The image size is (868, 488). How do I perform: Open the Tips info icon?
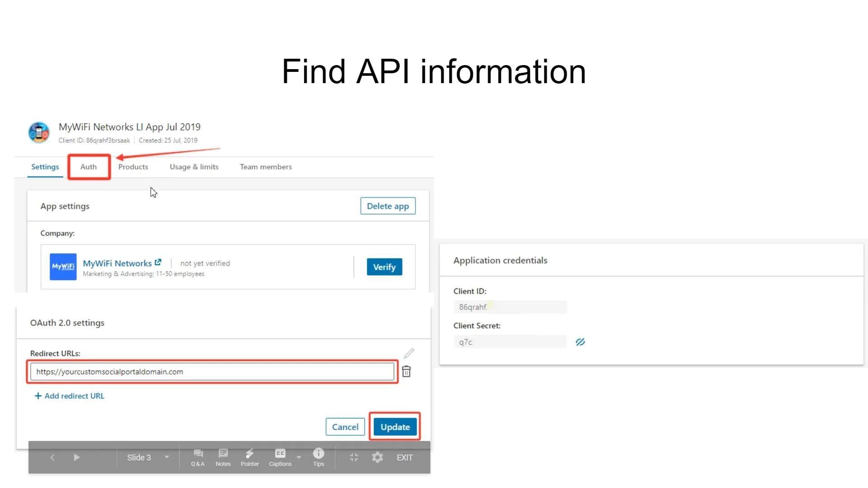tap(319, 457)
